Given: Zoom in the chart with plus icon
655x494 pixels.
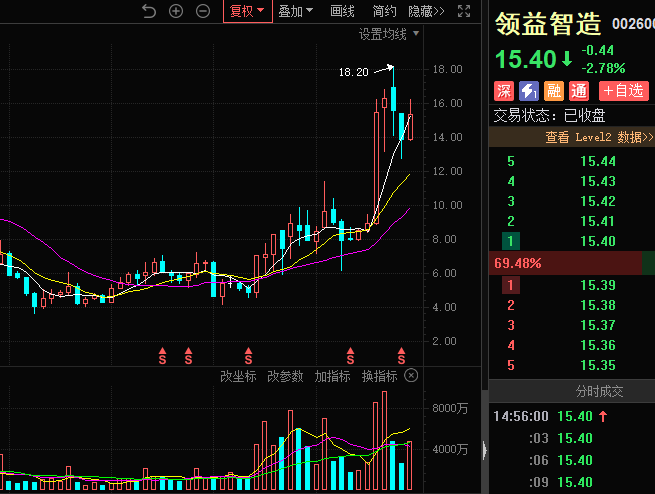Looking at the screenshot, I should (176, 11).
